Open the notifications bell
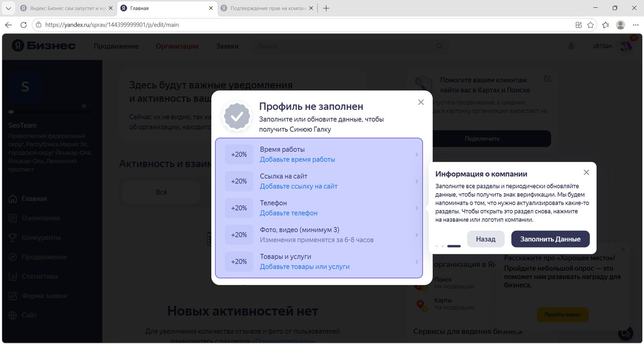The width and height of the screenshot is (644, 344). click(x=571, y=46)
